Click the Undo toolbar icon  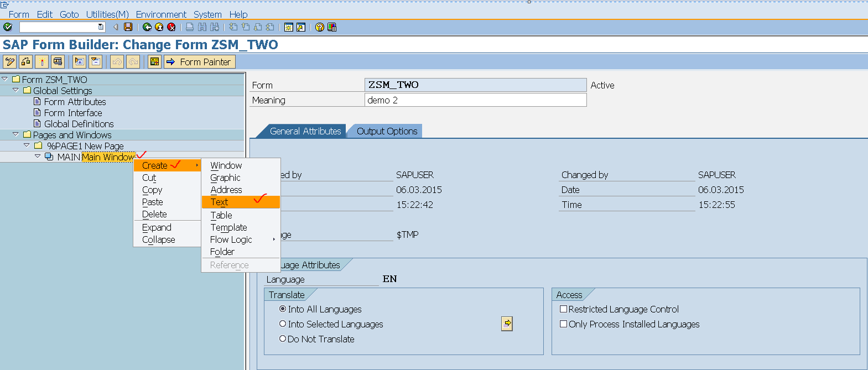[x=117, y=61]
